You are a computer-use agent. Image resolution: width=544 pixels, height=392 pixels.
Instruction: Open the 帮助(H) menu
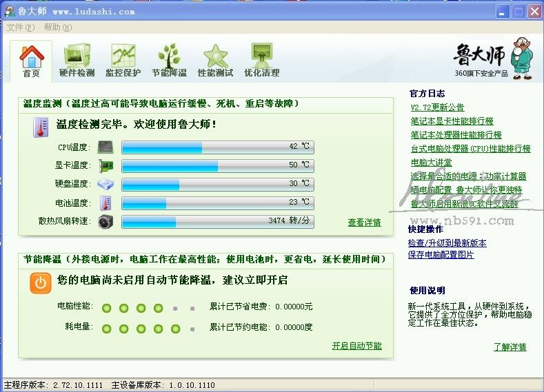(x=57, y=28)
